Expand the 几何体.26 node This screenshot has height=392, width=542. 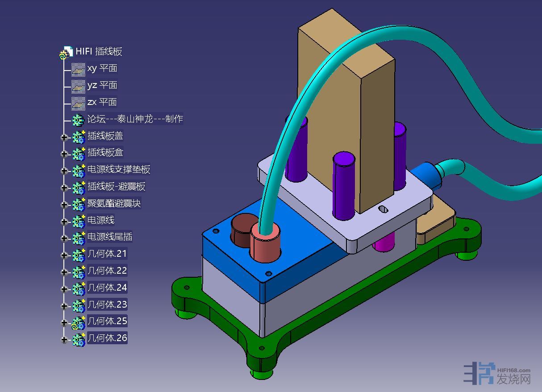pyautogui.click(x=64, y=339)
